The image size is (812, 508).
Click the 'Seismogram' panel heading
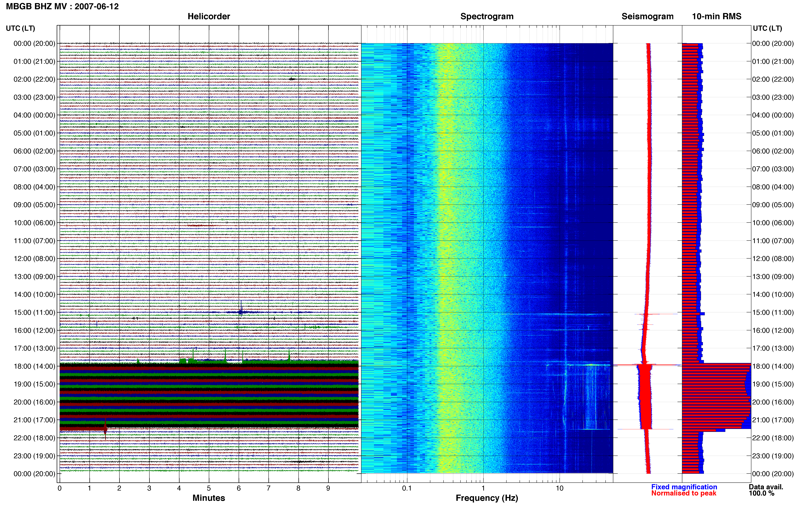648,16
